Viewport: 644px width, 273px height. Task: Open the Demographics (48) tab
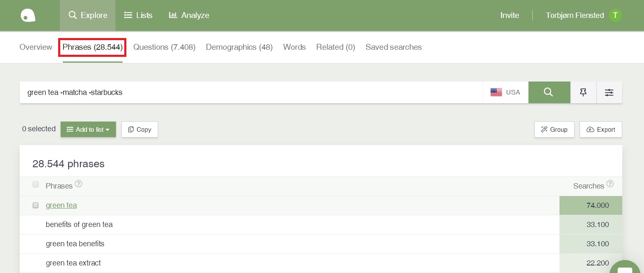[239, 47]
